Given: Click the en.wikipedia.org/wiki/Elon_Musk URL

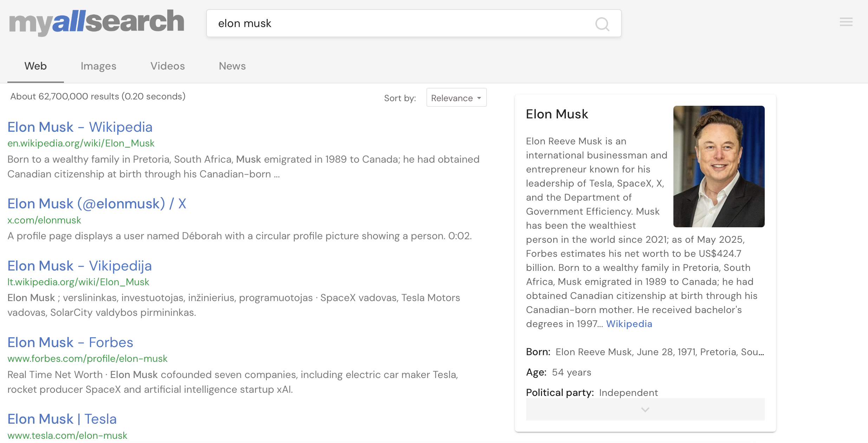Looking at the screenshot, I should pos(81,143).
